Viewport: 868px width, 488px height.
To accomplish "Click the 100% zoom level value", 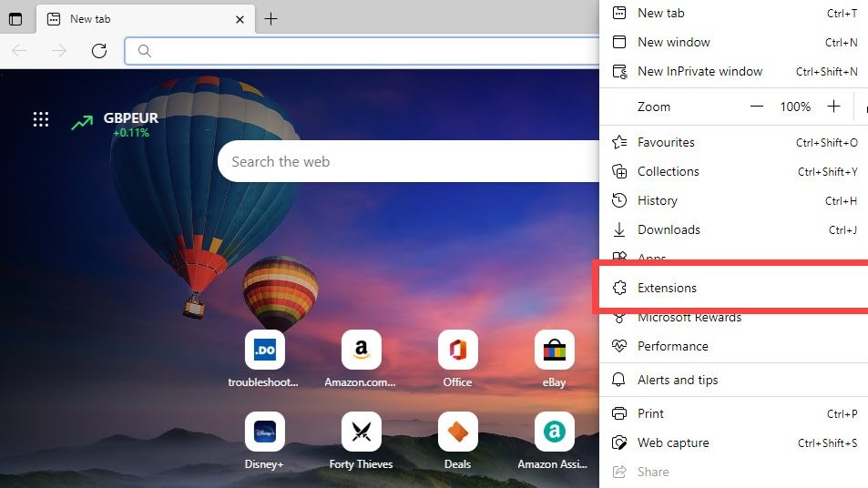I will coord(795,107).
